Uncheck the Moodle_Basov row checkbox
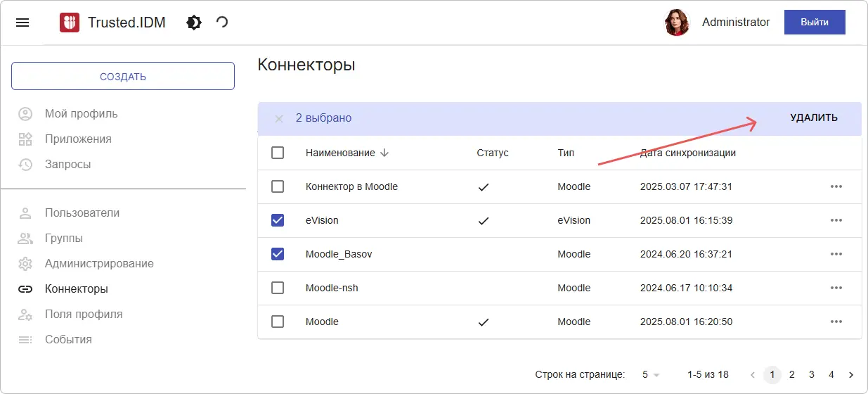 tap(278, 254)
